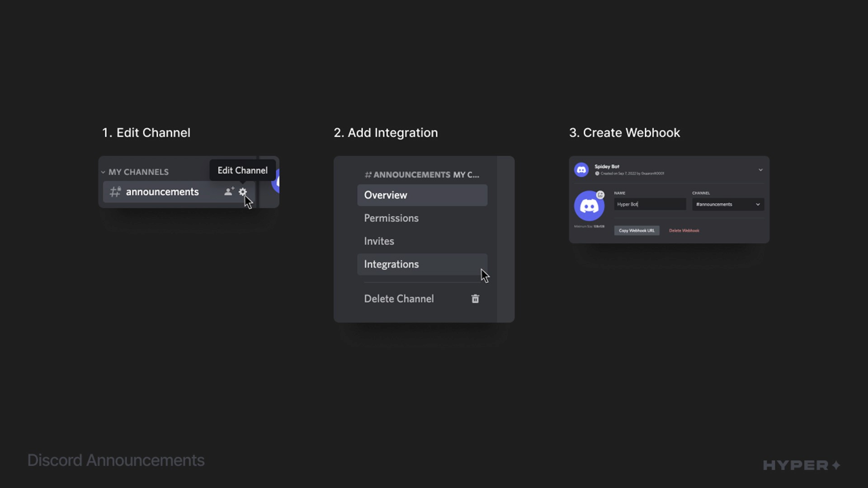Click the clock icon near the creation date
The height and width of the screenshot is (488, 868).
[x=597, y=174]
